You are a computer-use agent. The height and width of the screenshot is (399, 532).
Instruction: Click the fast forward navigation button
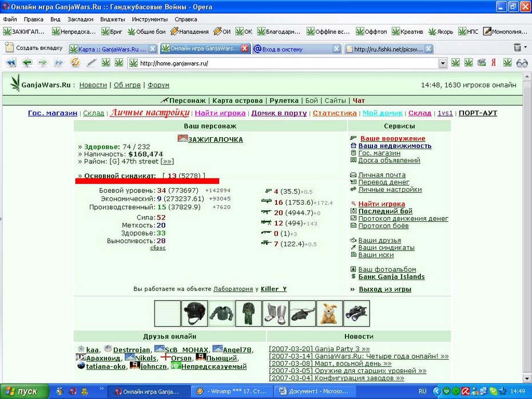[x=59, y=63]
